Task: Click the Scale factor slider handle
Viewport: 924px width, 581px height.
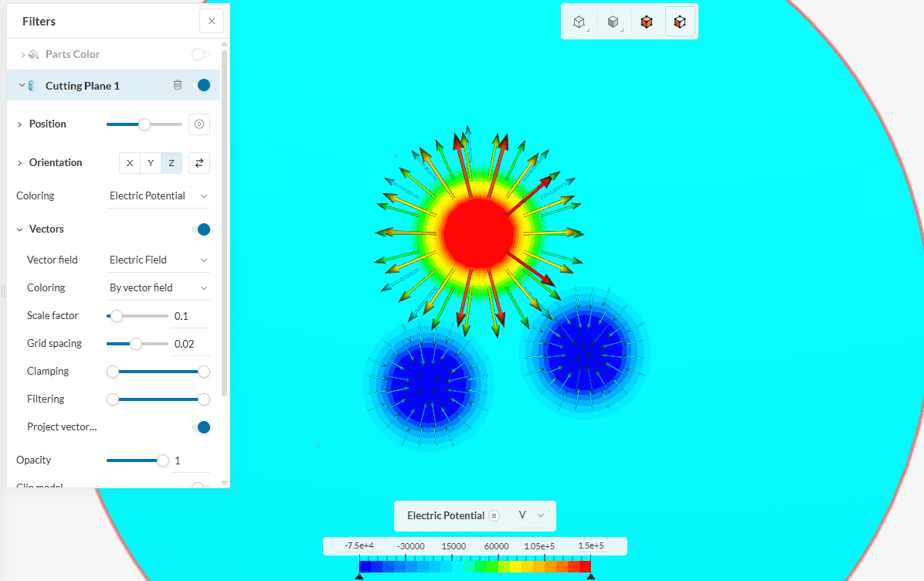Action: point(117,316)
